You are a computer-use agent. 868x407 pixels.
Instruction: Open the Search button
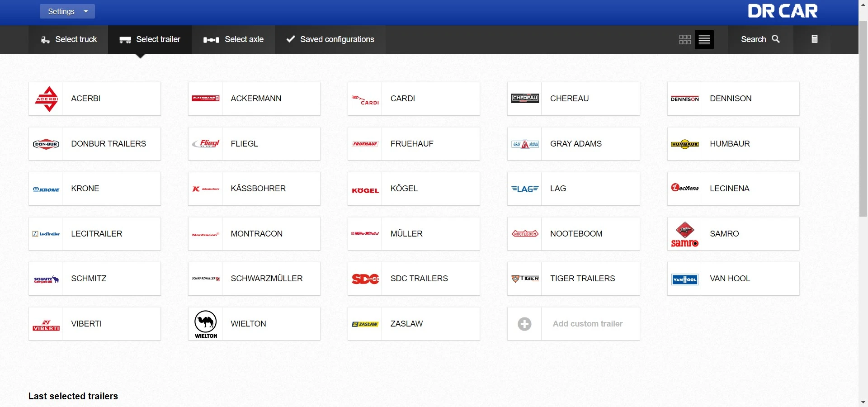pyautogui.click(x=760, y=39)
